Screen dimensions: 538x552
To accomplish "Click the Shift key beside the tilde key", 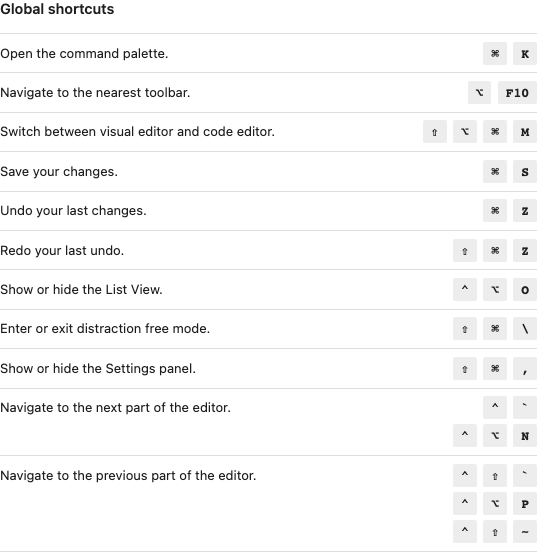I will click(x=495, y=532).
